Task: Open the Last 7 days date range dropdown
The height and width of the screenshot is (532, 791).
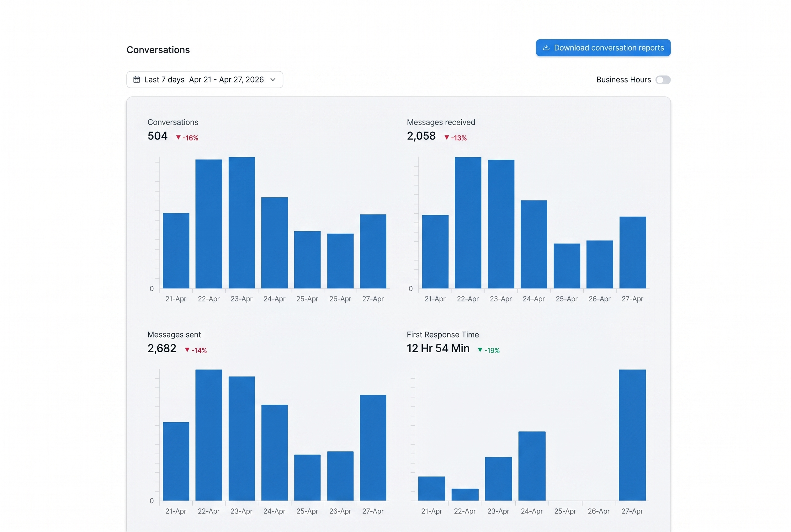Action: [204, 79]
